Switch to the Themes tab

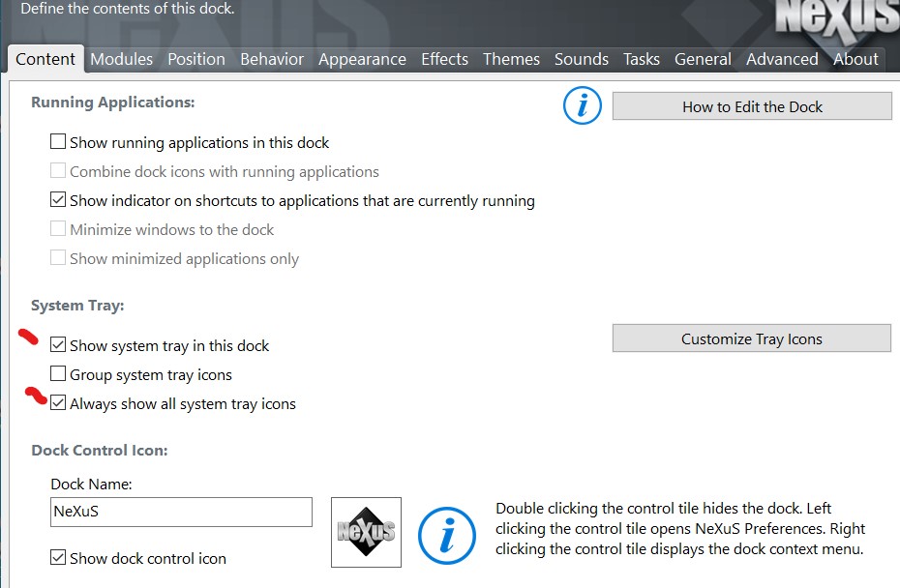click(x=511, y=59)
